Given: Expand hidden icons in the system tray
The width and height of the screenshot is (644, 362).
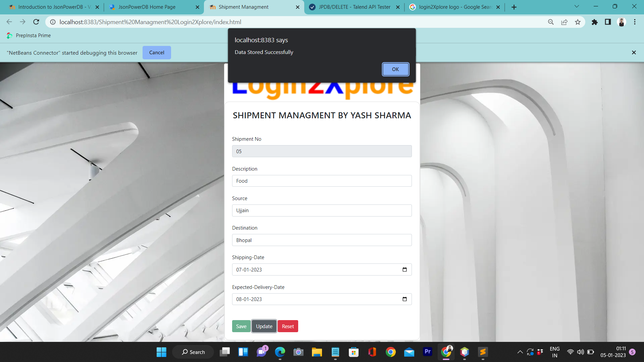Looking at the screenshot, I should coord(520,352).
